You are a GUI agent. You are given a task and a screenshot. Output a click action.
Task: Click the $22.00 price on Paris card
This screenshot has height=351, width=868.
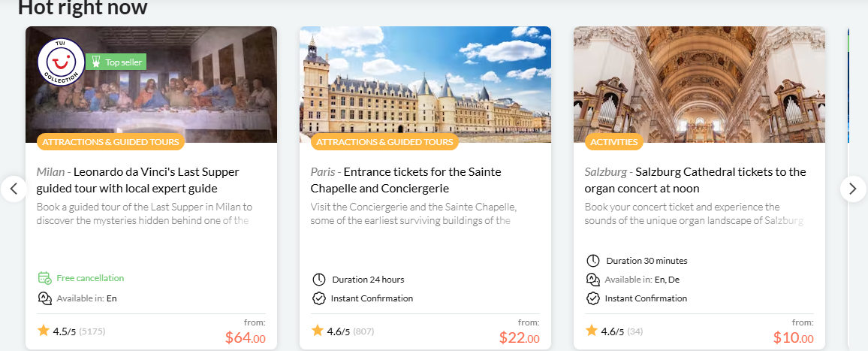point(519,337)
